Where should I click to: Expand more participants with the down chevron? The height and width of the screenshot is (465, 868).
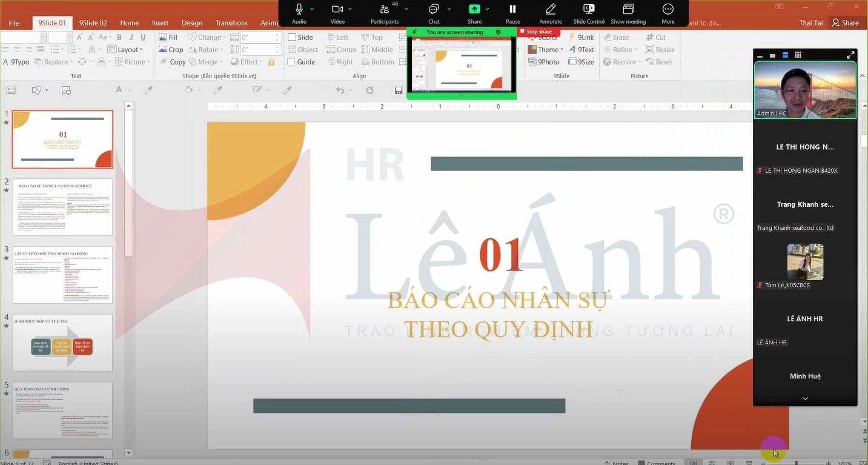point(805,398)
